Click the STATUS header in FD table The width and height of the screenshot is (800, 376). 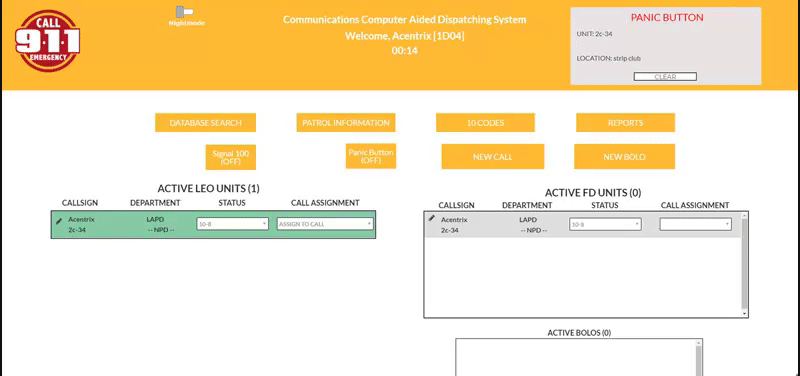pos(605,205)
